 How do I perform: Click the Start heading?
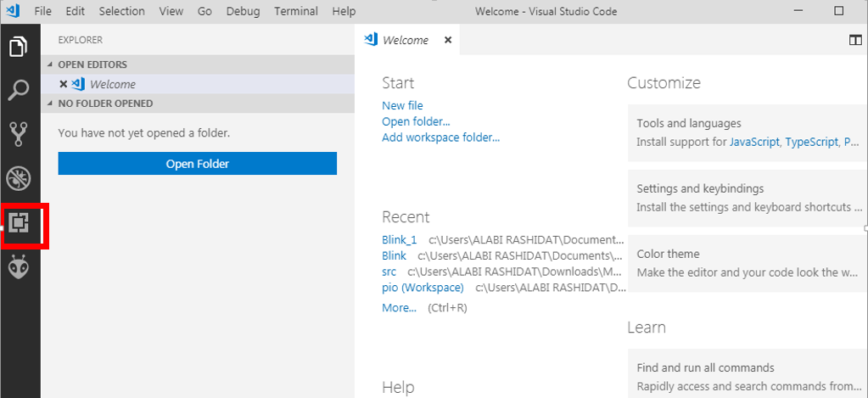click(398, 83)
